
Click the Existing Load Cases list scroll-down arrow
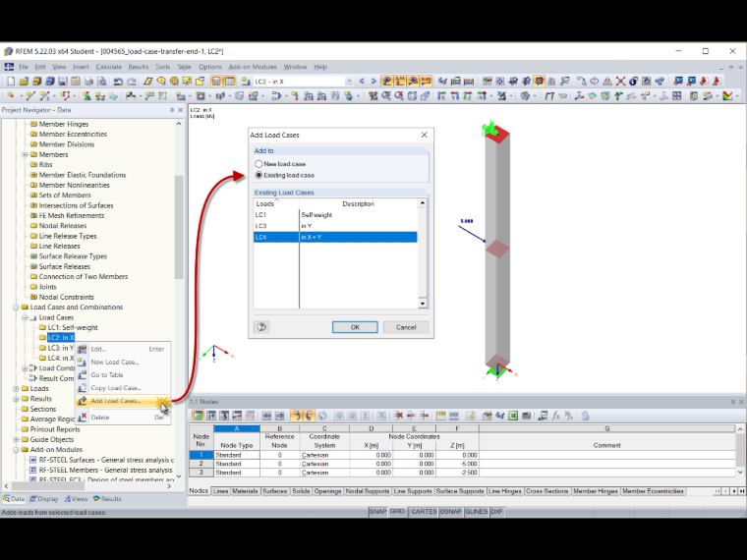point(422,304)
